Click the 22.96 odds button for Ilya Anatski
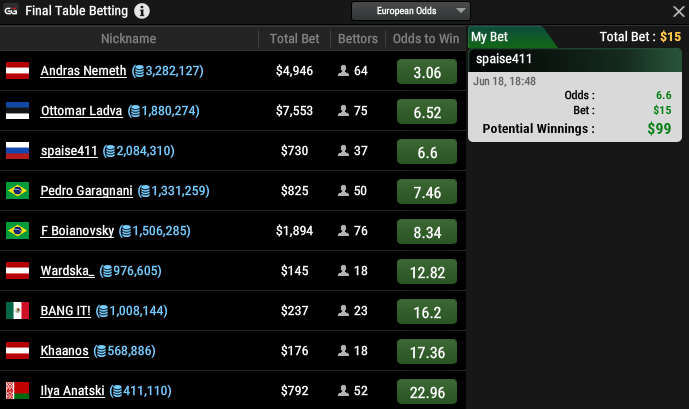This screenshot has height=409, width=689. (x=427, y=392)
